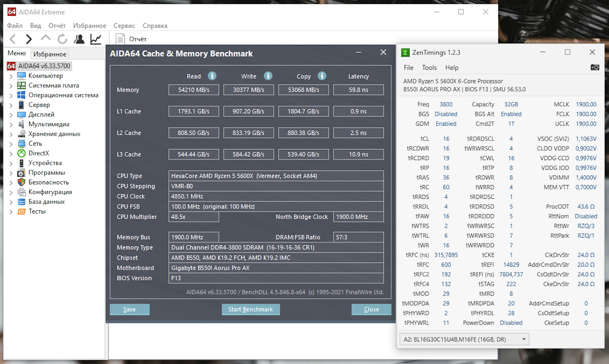The height and width of the screenshot is (364, 609).
Task: Open the ZenTimings Tools menu
Action: click(430, 67)
